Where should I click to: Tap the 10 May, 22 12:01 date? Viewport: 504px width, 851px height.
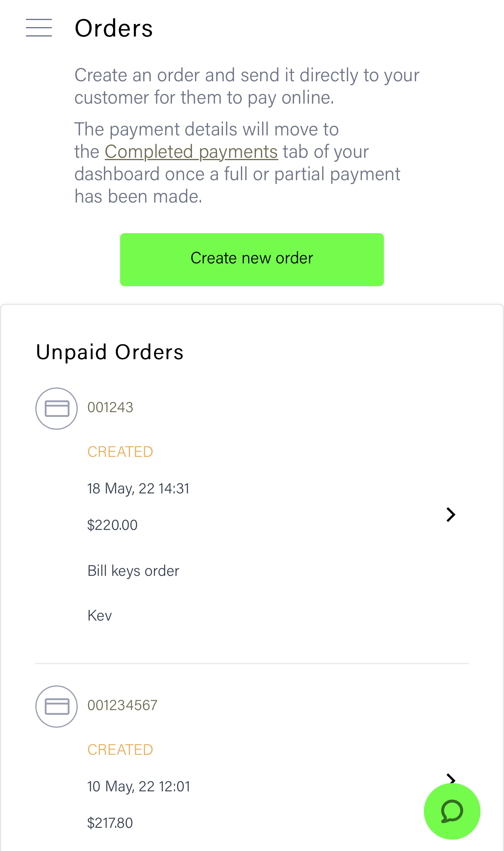(139, 787)
